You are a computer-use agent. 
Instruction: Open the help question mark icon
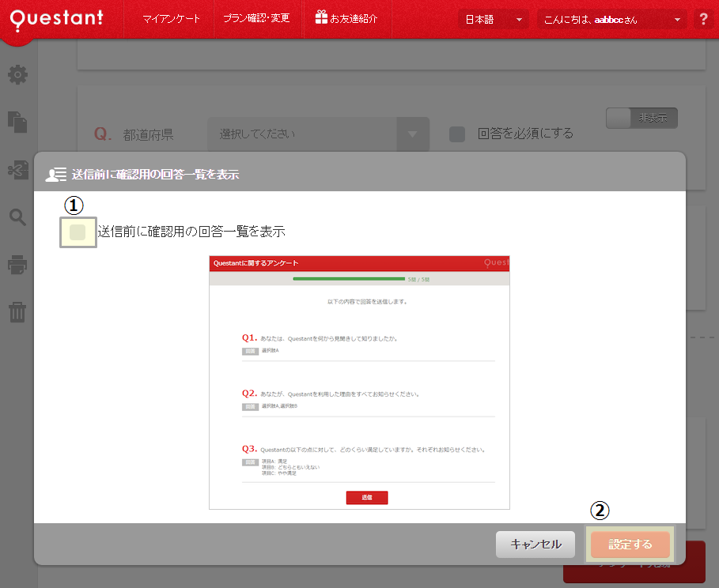pyautogui.click(x=703, y=19)
